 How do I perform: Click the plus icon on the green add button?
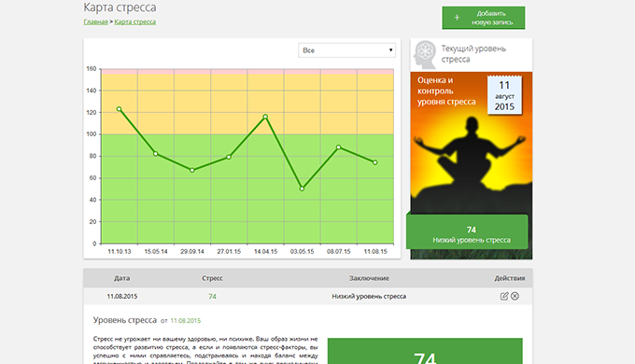[457, 18]
